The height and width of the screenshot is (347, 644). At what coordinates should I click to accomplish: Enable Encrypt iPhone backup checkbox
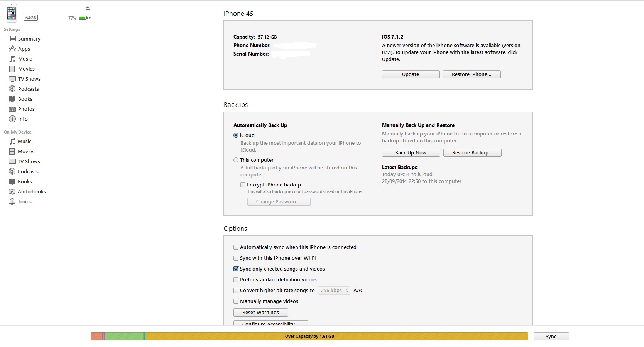pyautogui.click(x=243, y=185)
